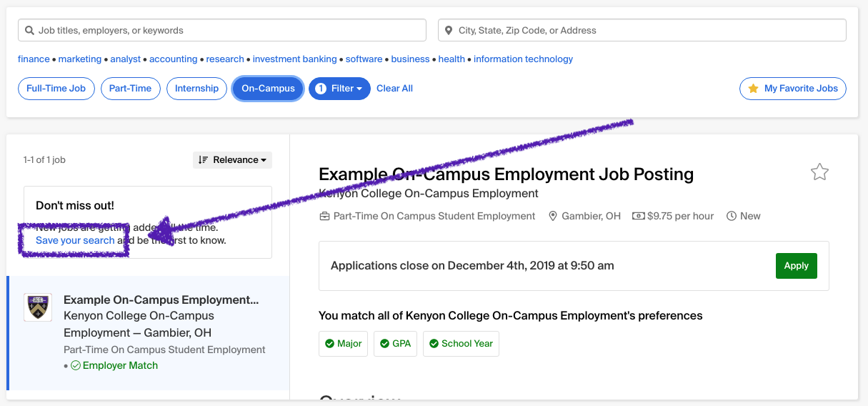Toggle the Part-Time filter pill
Screen dimensions: 868x406
click(130, 89)
